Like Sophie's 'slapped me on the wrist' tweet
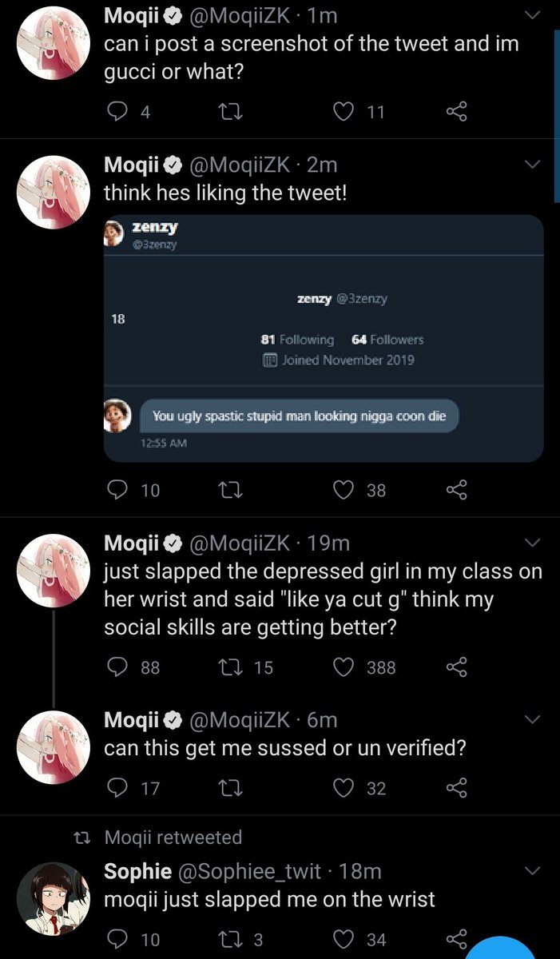The width and height of the screenshot is (560, 959). tap(344, 940)
